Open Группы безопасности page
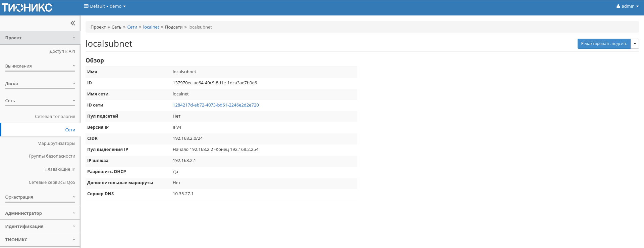644x248 pixels. 52,156
